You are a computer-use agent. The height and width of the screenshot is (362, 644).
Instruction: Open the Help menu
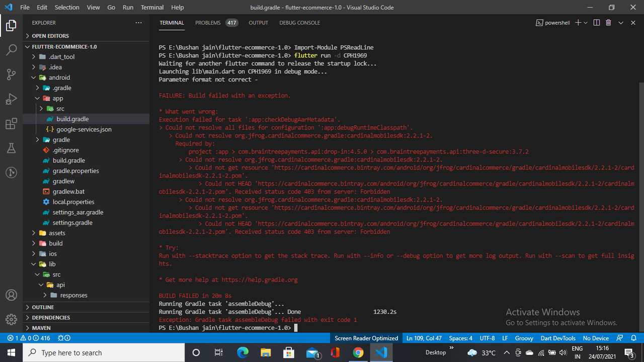[x=177, y=8]
